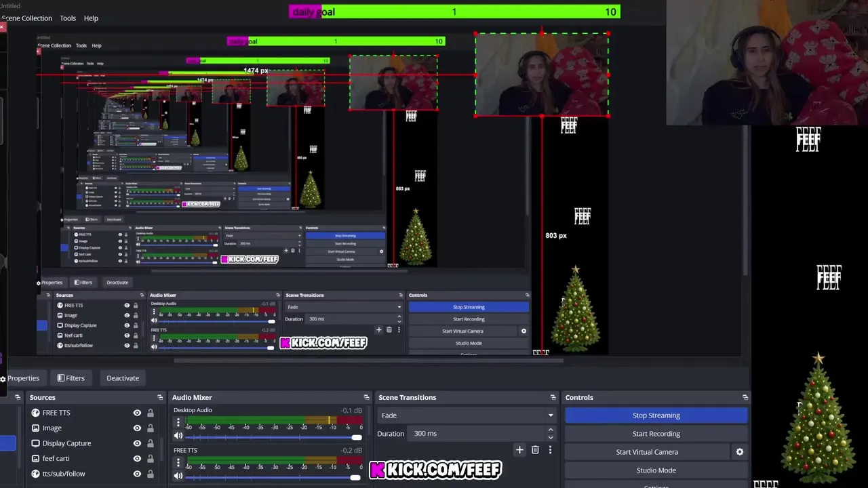Screen dimensions: 868x488
Task: Click the -0.1 dB level readout
Action: (x=351, y=410)
